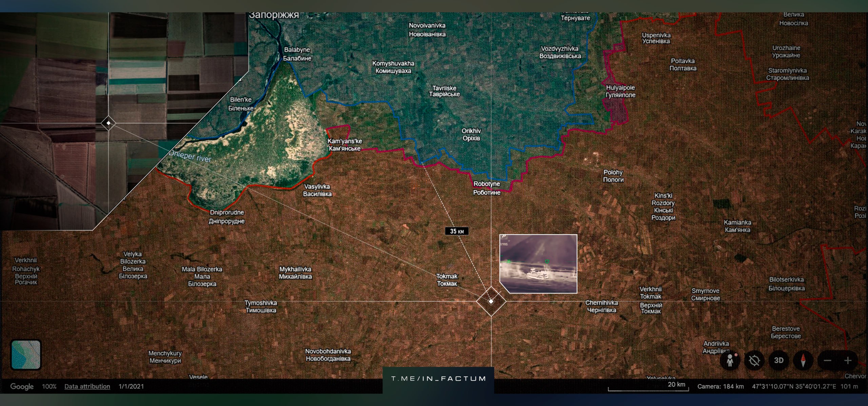The image size is (868, 406).
Task: Open the thermal drone video thumbnail
Action: tap(538, 263)
